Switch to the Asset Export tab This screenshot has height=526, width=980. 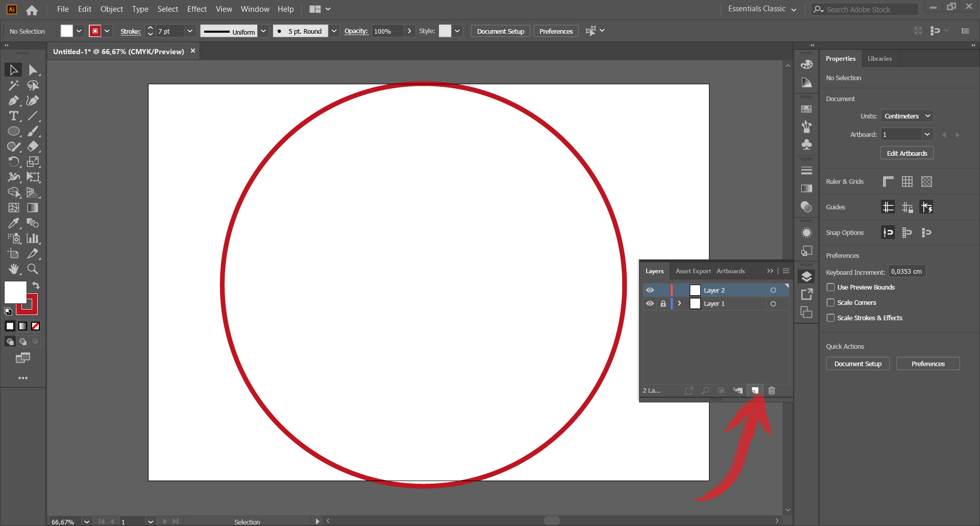pyautogui.click(x=693, y=271)
